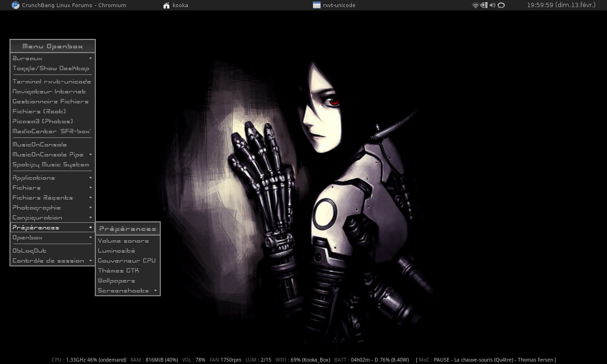
Task: Switch to CrunchBang Linux Forums - Chromium window
Action: pyautogui.click(x=69, y=5)
